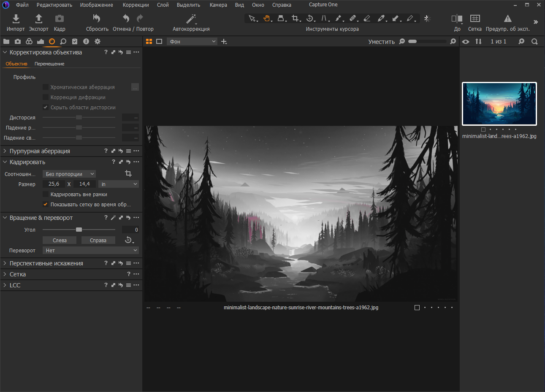Click the Справа rotate button
This screenshot has width=545, height=392.
tap(98, 240)
